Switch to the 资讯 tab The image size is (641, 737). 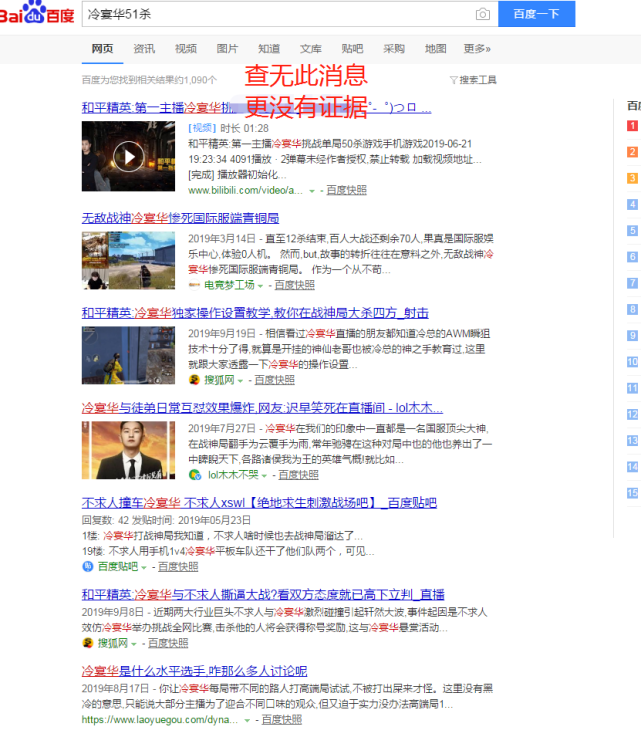pos(144,49)
